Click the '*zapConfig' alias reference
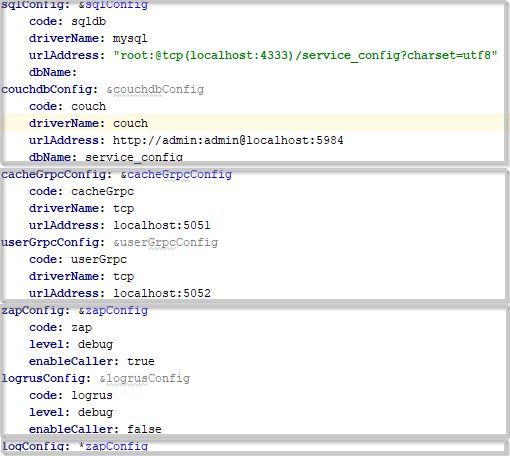 click(x=113, y=446)
